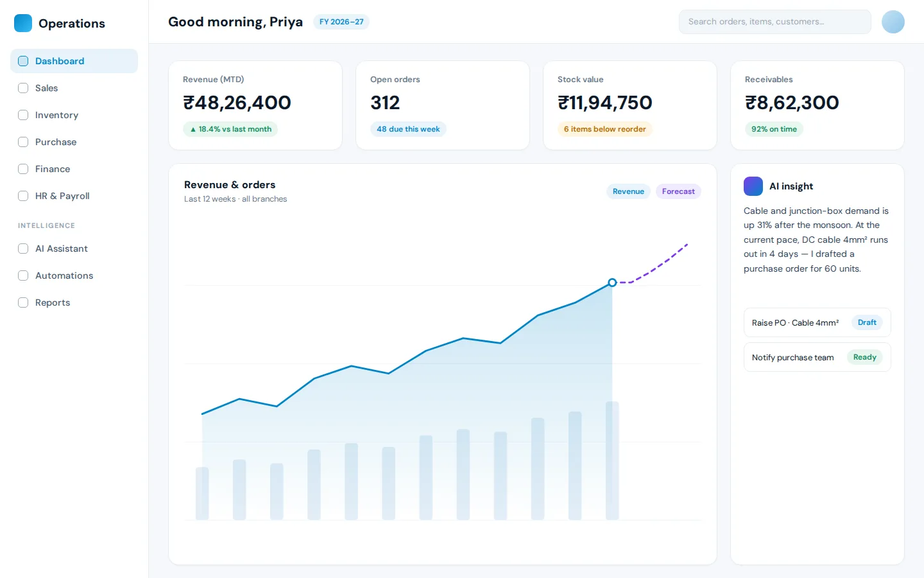Open the user profile avatar
Viewport: 924px width, 578px height.
[893, 22]
